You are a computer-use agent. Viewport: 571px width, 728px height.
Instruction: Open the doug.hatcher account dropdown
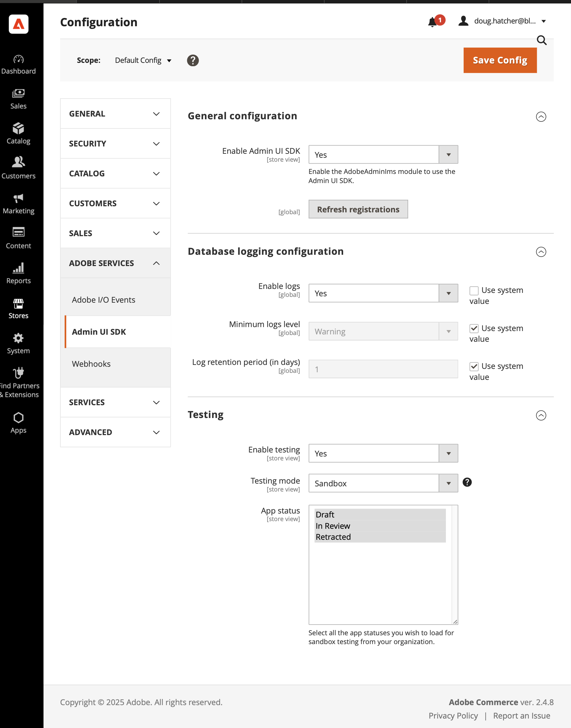coord(510,21)
